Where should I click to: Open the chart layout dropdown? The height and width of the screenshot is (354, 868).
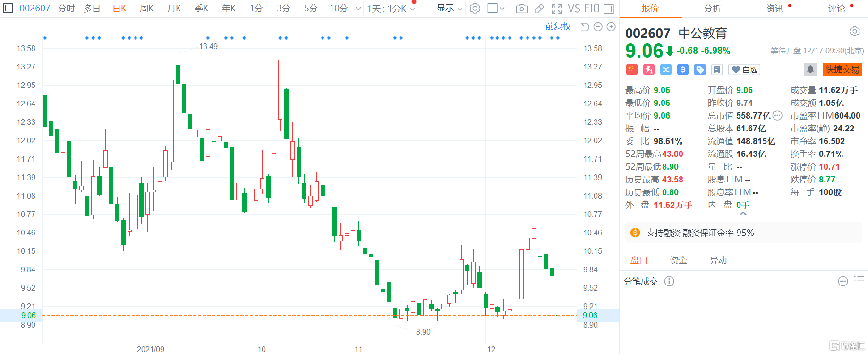tap(496, 9)
